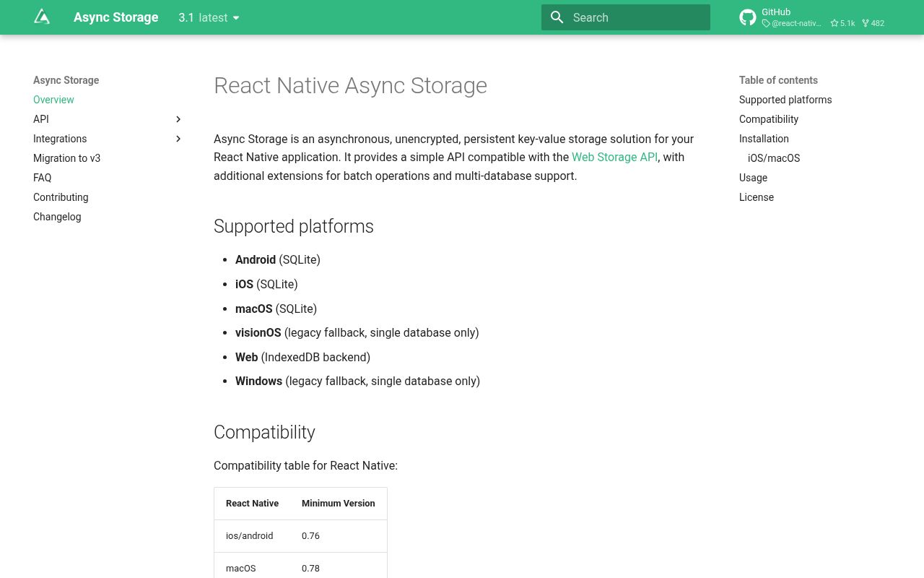Viewport: 924px width, 578px height.
Task: Click the Async Storage logo icon
Action: (42, 17)
